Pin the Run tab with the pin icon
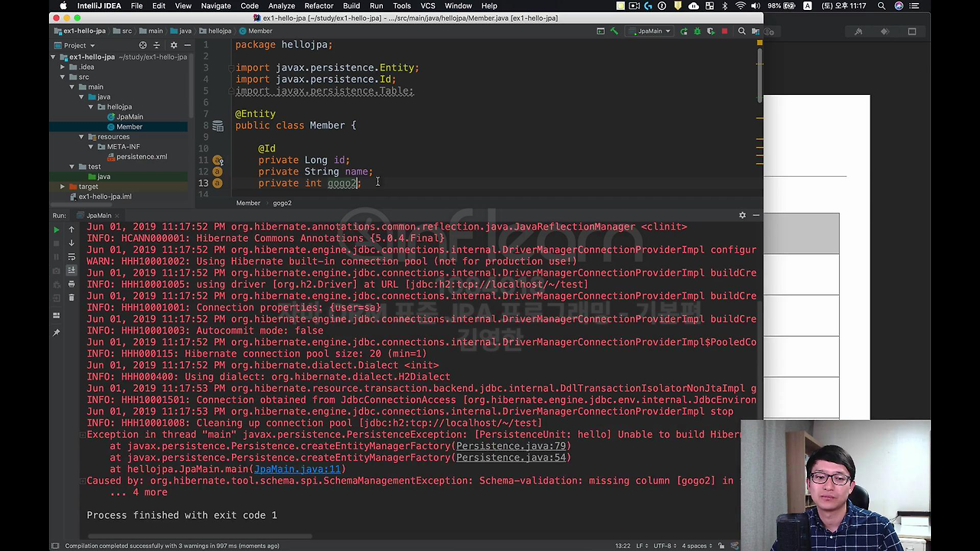 click(56, 333)
